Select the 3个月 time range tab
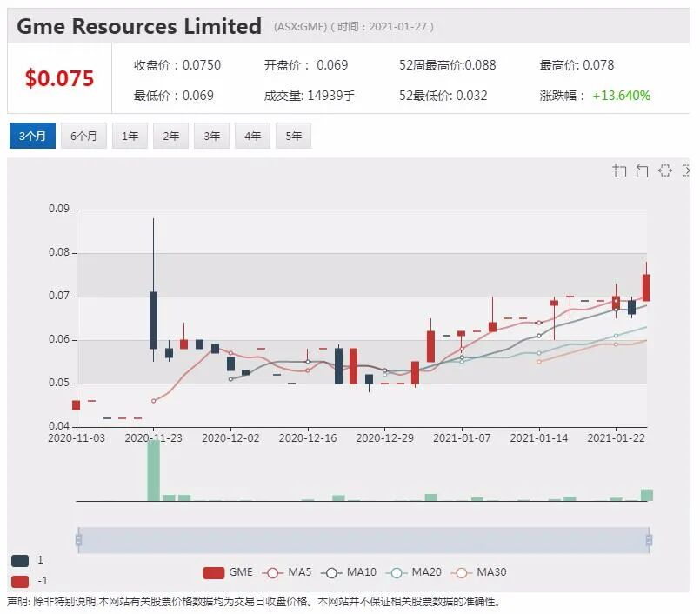Viewport: 700px width, 614px height. tap(32, 136)
